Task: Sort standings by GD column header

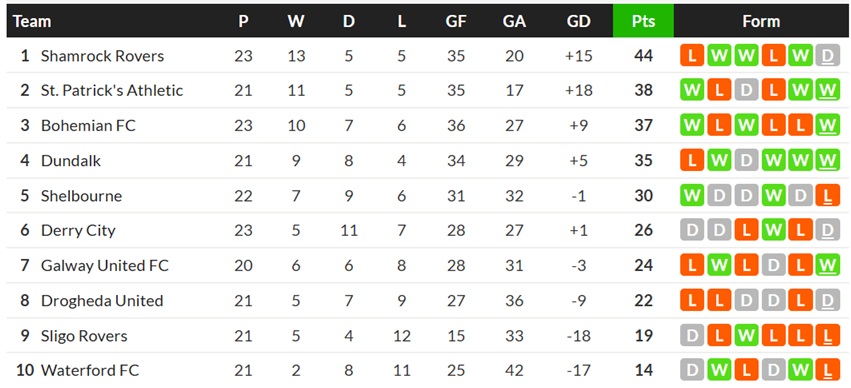Action: 579,21
